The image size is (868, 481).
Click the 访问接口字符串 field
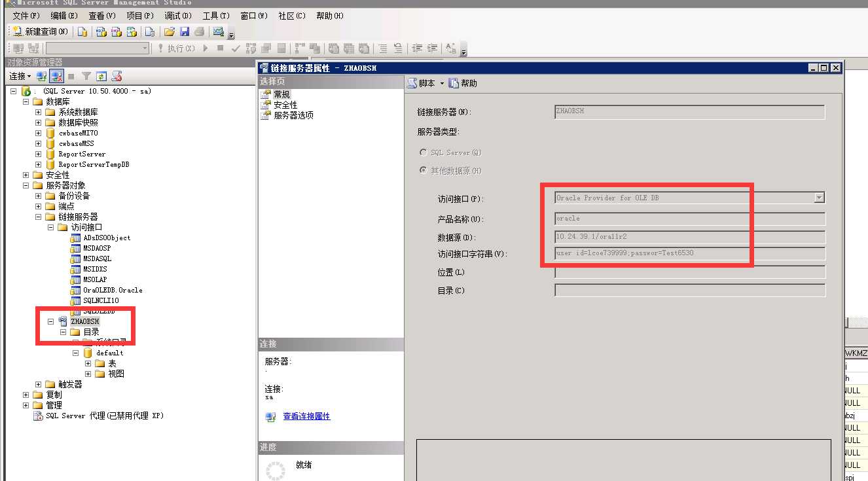pos(689,253)
